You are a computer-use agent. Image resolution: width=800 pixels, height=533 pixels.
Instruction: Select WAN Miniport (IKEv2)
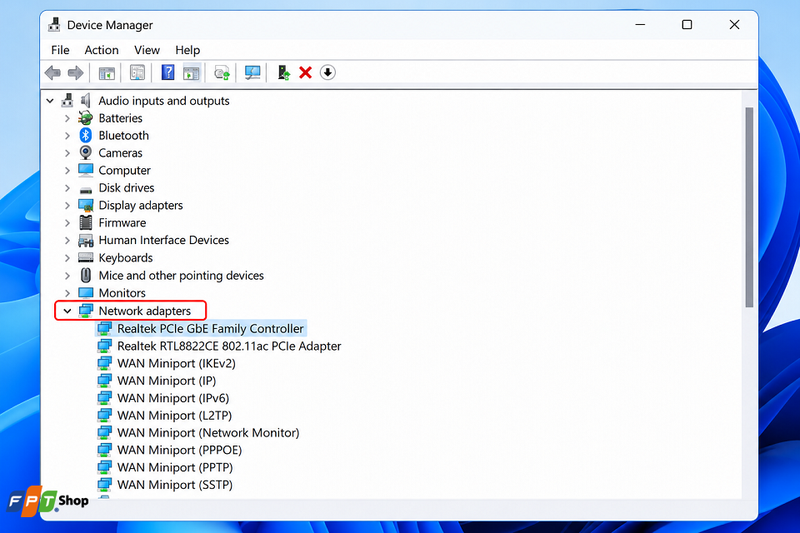[x=177, y=363]
